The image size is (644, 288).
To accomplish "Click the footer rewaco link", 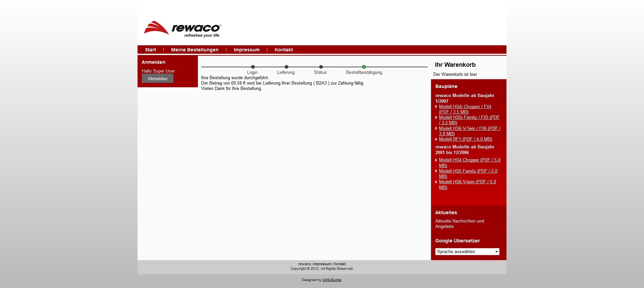I will coord(304,264).
